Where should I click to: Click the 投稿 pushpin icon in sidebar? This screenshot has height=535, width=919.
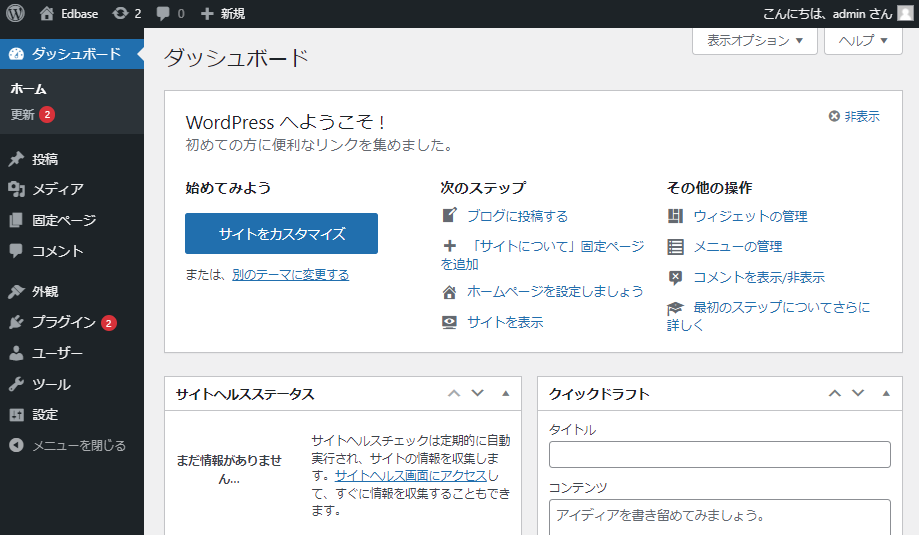16,159
